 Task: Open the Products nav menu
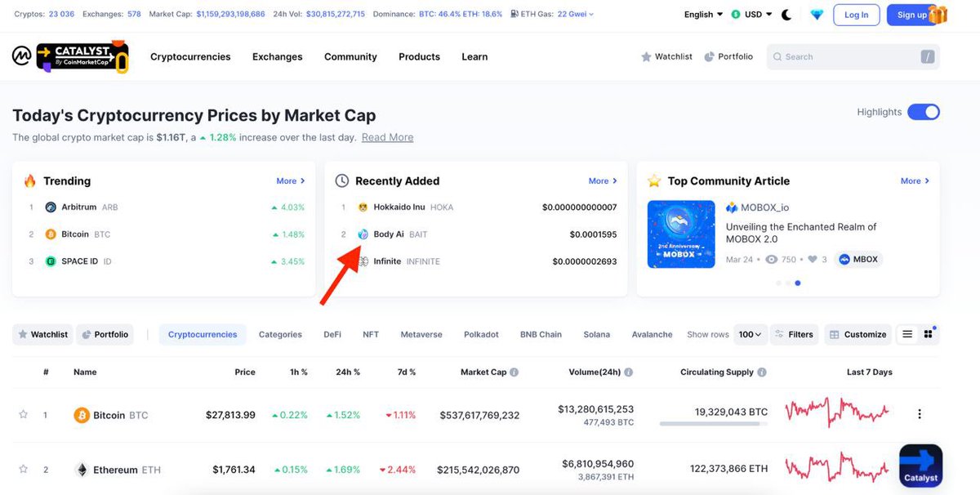coord(419,56)
